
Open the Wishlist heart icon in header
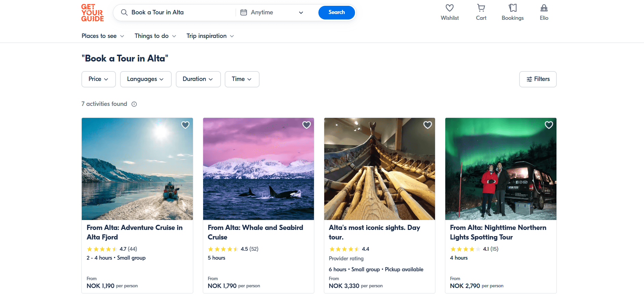coord(449,8)
